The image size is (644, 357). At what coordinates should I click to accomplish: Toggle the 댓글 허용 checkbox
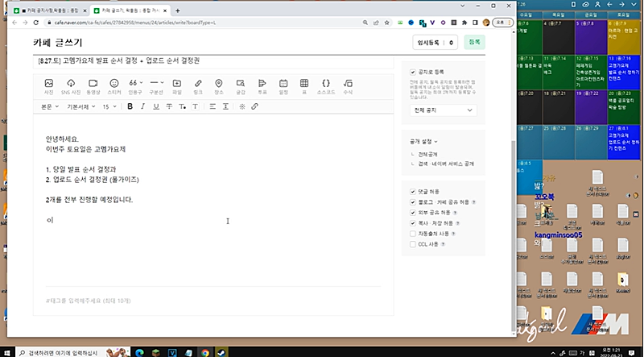coord(413,192)
